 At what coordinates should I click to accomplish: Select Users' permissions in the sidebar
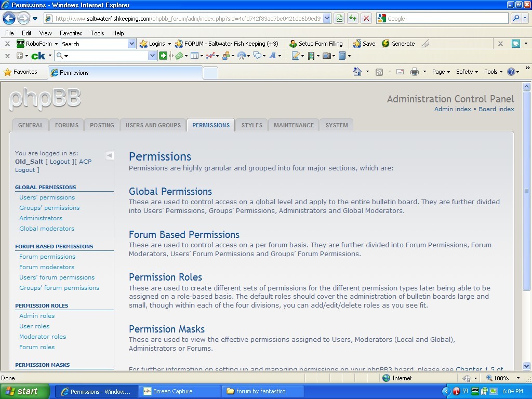click(47, 197)
